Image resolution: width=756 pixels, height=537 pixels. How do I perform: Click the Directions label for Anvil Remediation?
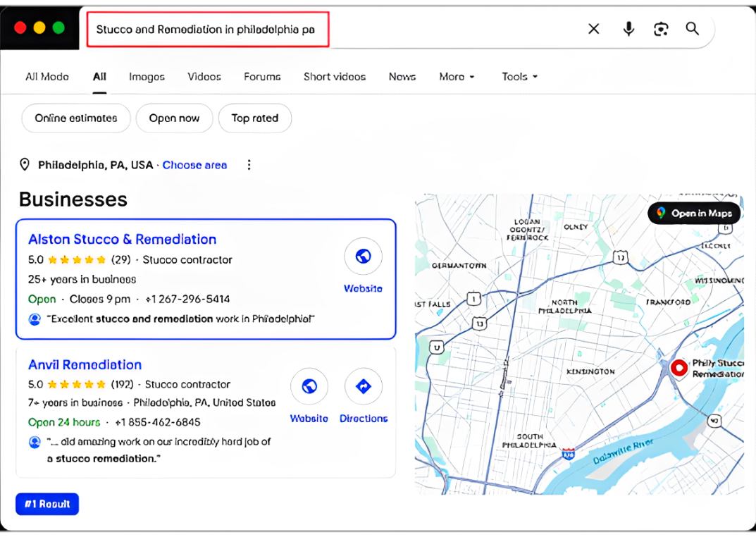(364, 419)
